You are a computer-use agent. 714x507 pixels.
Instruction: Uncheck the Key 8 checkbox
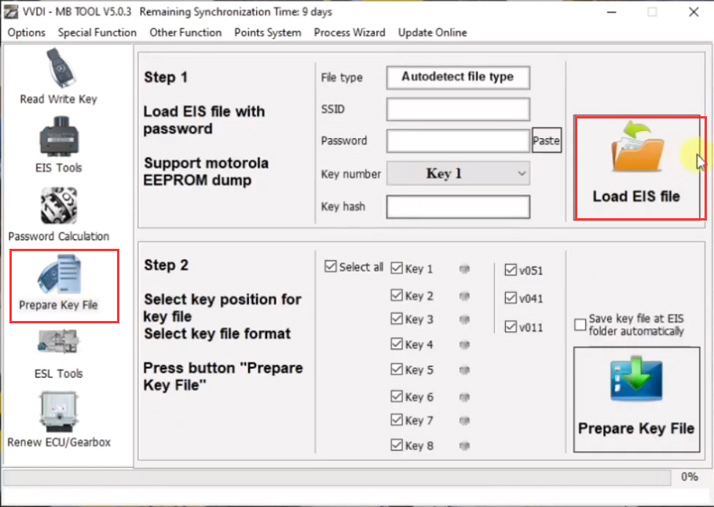pos(397,445)
